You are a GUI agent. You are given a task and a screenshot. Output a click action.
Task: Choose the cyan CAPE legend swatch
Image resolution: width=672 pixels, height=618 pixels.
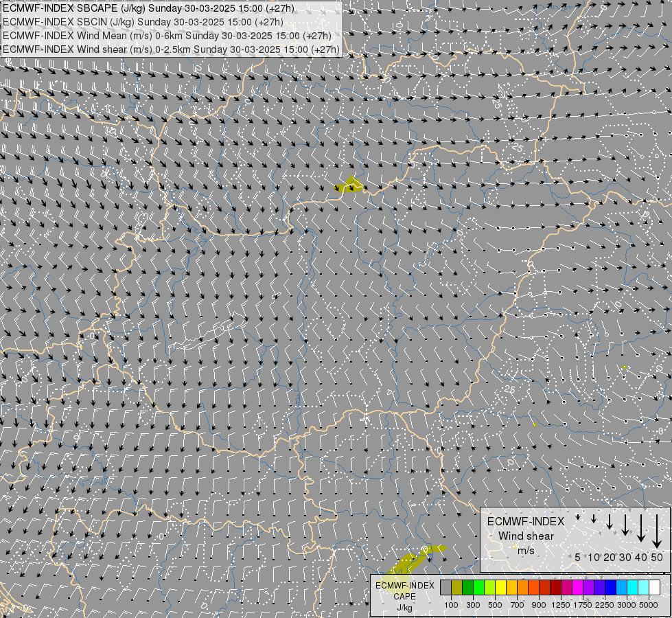point(633,587)
